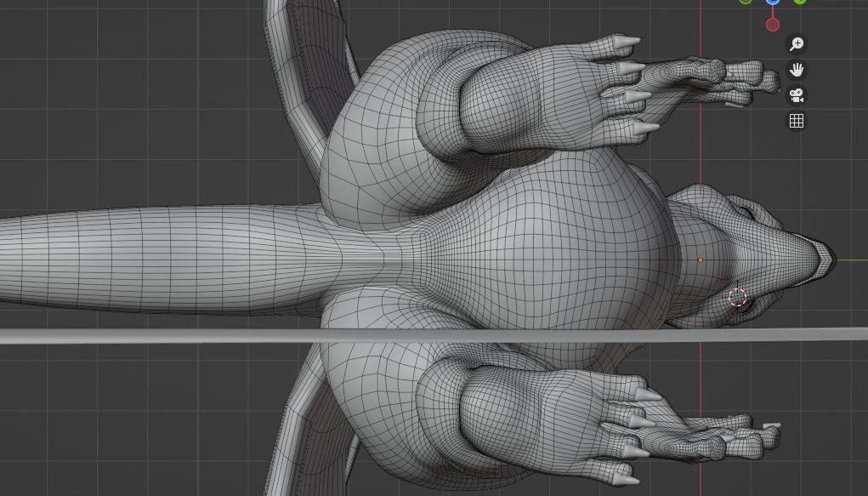Click the blue axis circle on the navigation gizmo
Image resolution: width=868 pixels, height=496 pixels.
coord(773,2)
